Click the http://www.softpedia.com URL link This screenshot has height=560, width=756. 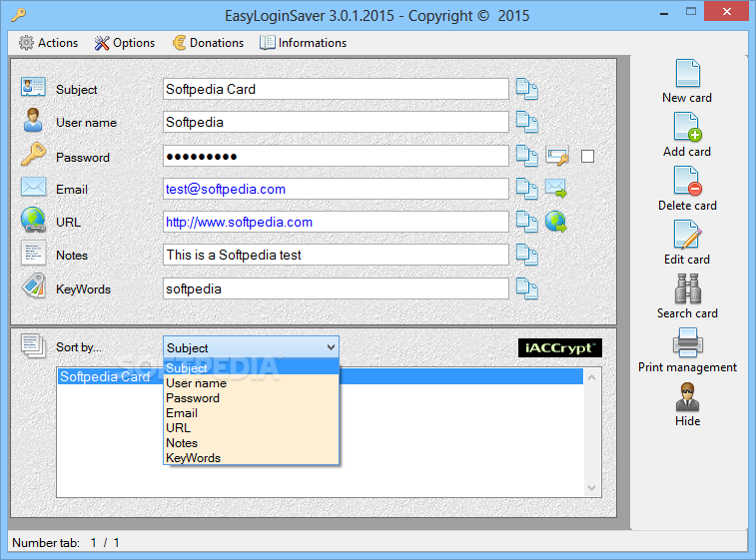(239, 223)
